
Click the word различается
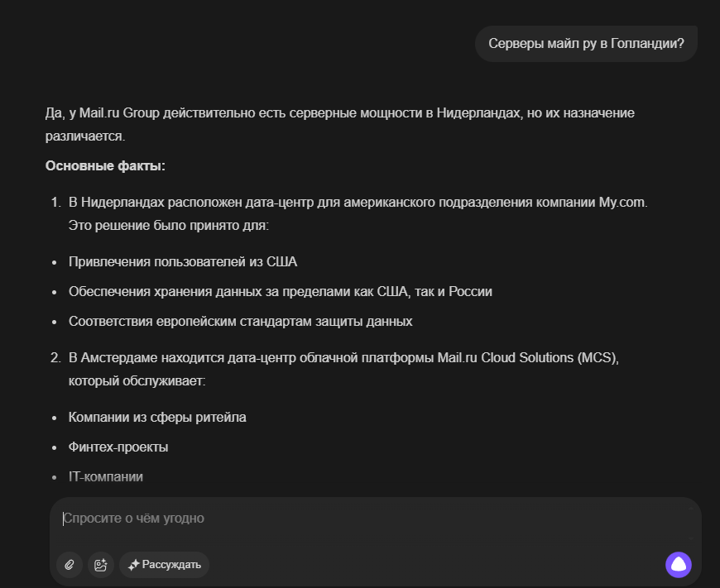pos(84,136)
